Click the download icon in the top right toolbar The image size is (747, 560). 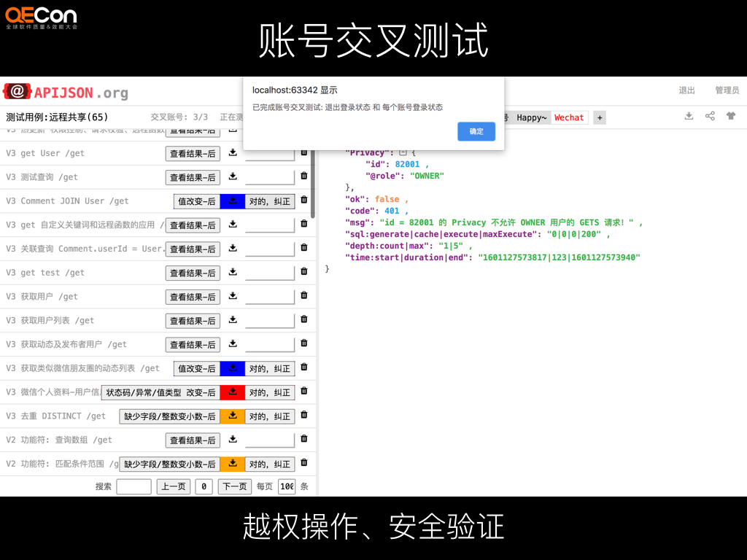pyautogui.click(x=689, y=115)
